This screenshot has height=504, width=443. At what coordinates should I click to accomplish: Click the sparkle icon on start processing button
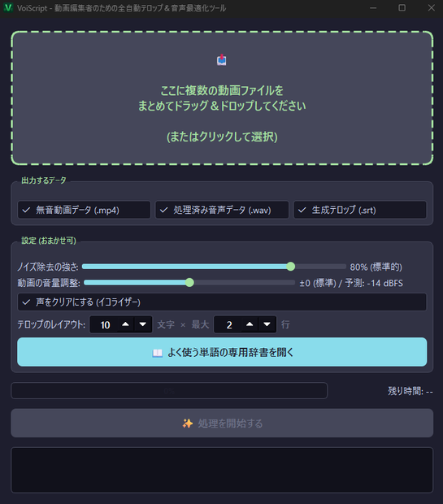point(188,424)
